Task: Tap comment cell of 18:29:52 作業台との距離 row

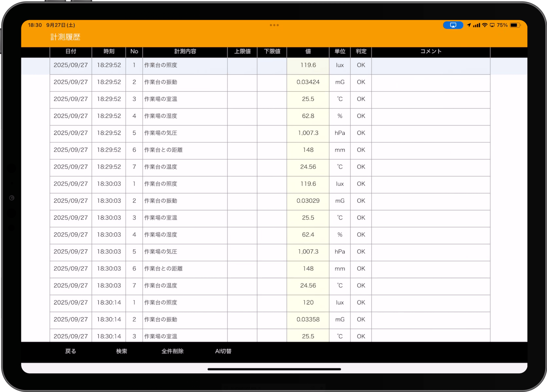Action: 431,150
